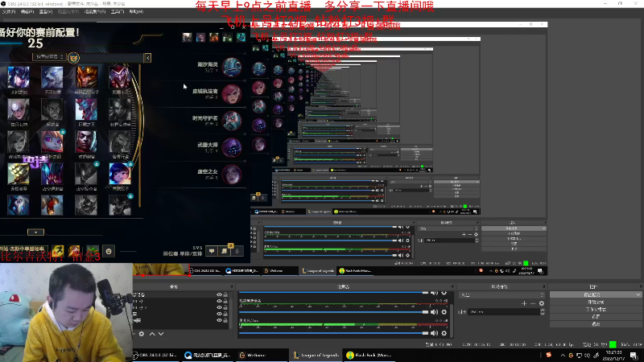Open the 工具(T) menu in OBS
644x362 pixels.
[x=118, y=12]
